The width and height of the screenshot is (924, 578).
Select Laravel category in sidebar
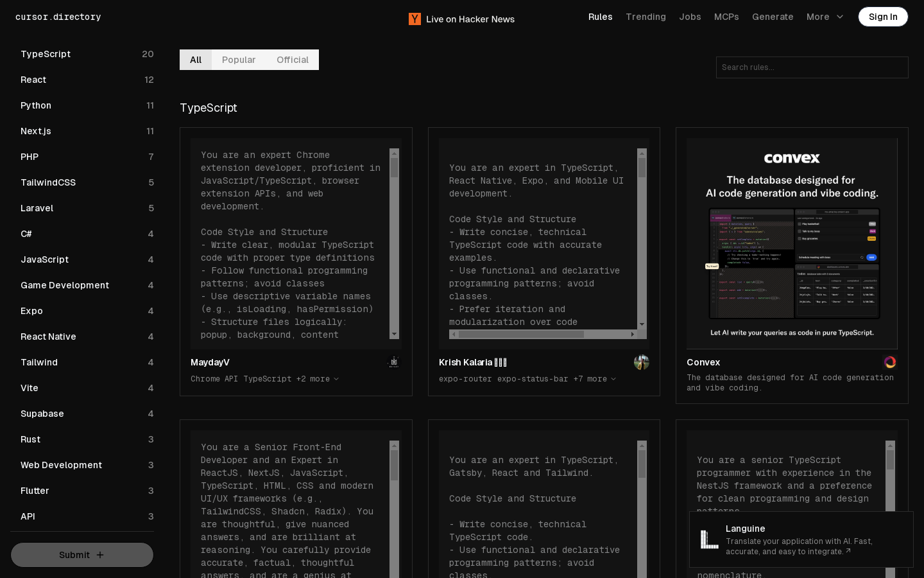[87, 208]
